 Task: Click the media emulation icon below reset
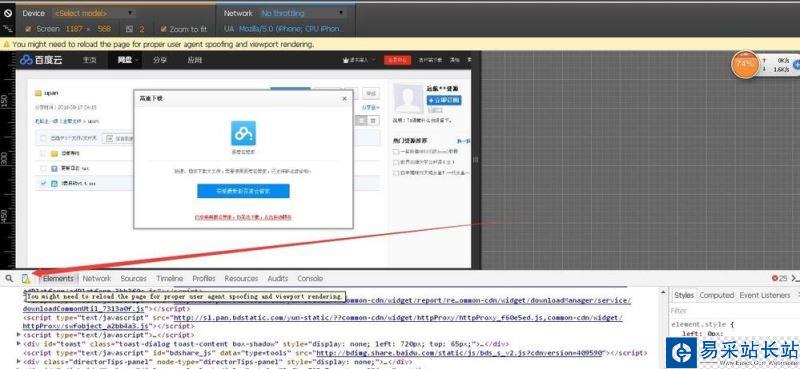point(8,29)
